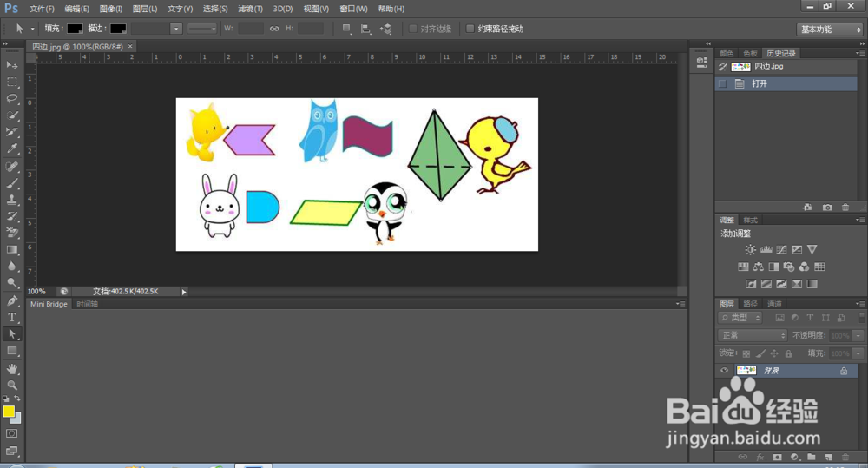The image size is (868, 468).
Task: Select the Eyedropper tool
Action: point(11,148)
